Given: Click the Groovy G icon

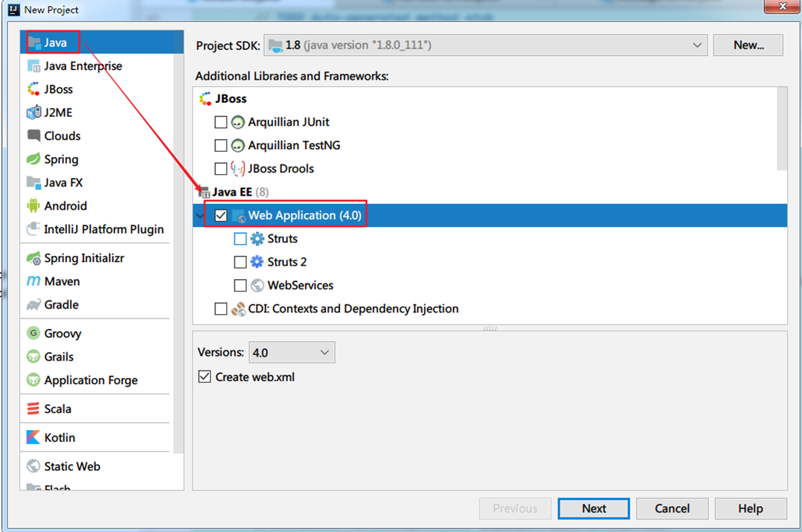Looking at the screenshot, I should 33,333.
